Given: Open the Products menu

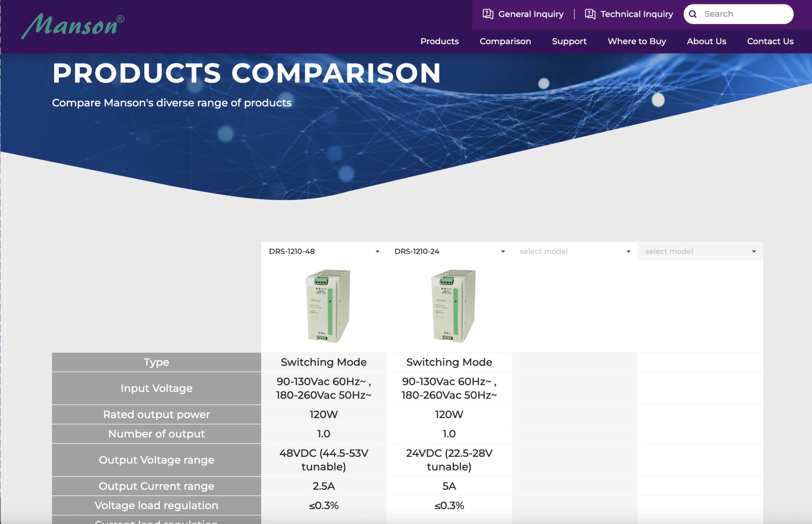Looking at the screenshot, I should [439, 41].
